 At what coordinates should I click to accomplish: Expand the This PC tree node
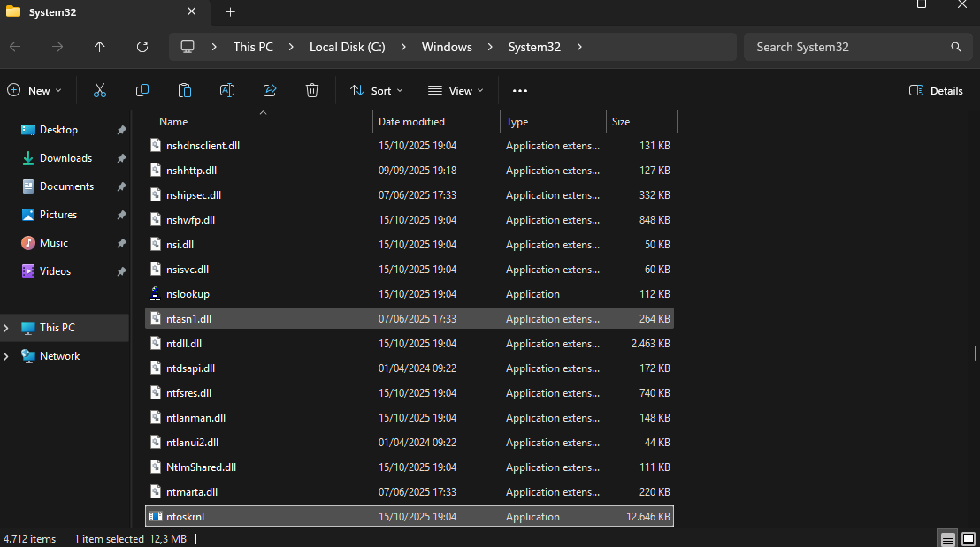pyautogui.click(x=6, y=328)
